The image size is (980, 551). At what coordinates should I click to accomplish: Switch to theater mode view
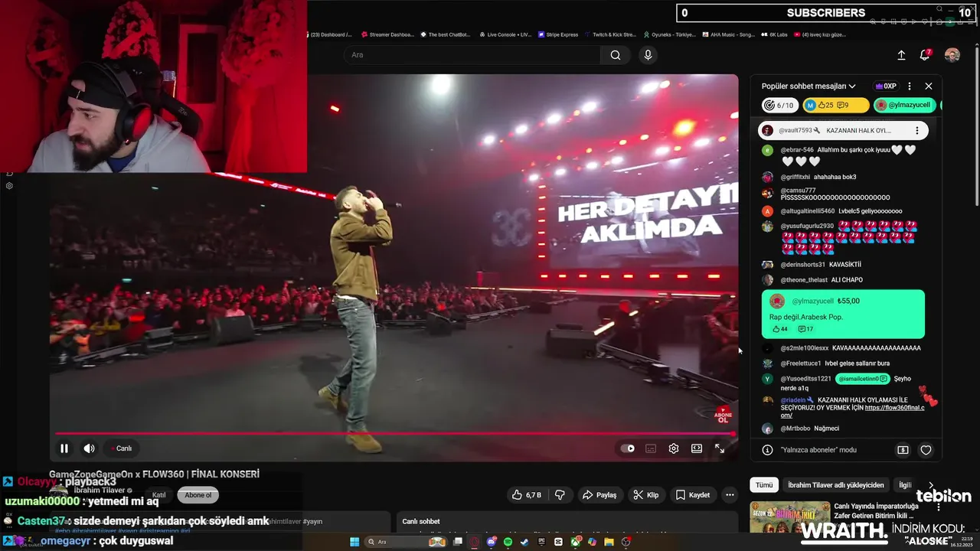click(x=697, y=448)
